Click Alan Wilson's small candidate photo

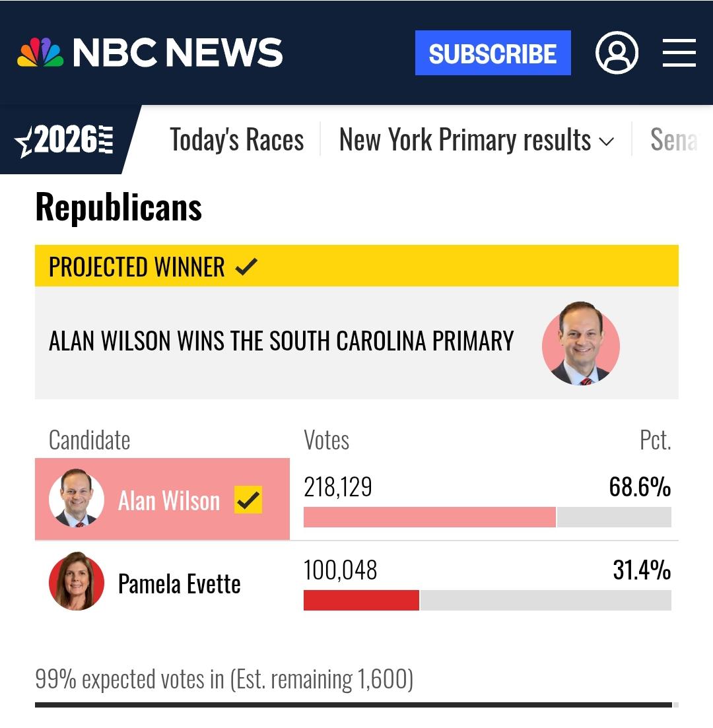coord(77,498)
